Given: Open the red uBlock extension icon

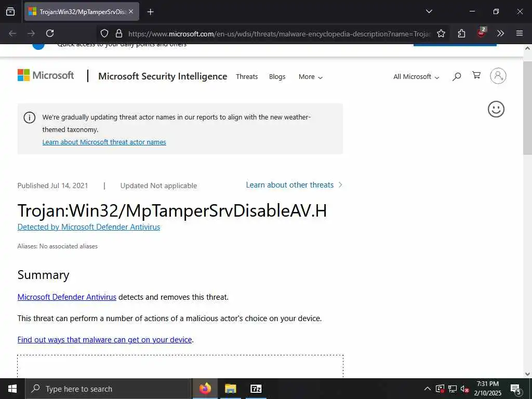Looking at the screenshot, I should click(x=481, y=33).
